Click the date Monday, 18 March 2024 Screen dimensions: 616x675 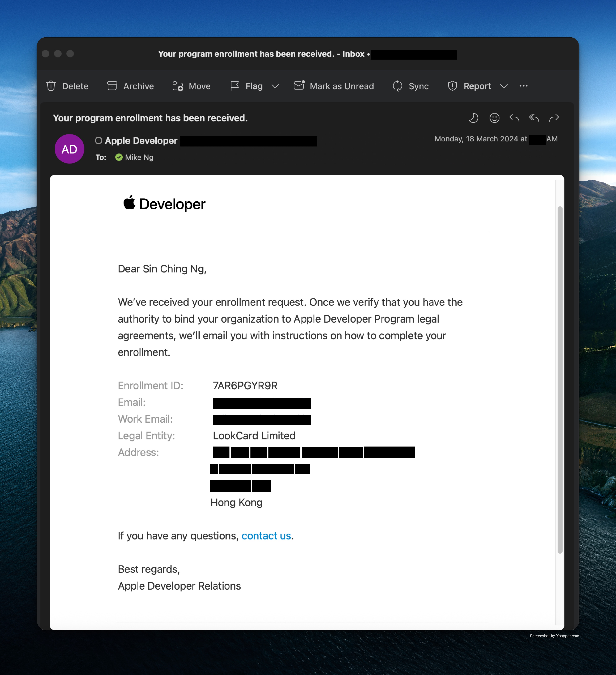pos(476,139)
